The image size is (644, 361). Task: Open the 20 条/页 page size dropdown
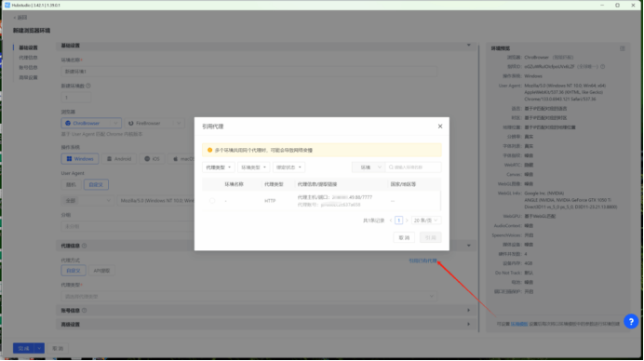[426, 221]
